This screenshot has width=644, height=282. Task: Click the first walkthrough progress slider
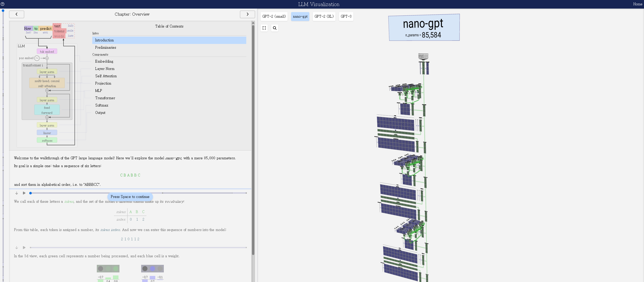[138, 193]
